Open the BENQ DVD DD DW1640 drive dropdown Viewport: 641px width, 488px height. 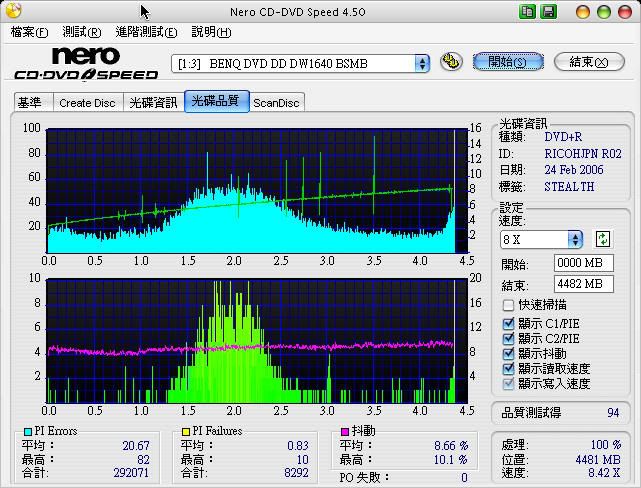(x=300, y=64)
